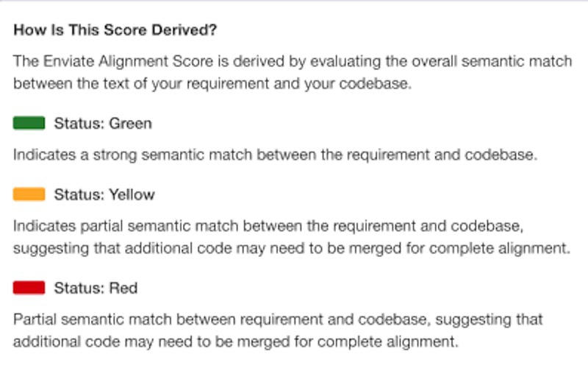Click the 'Status: Green' label
The image size is (588, 368).
[x=103, y=124]
